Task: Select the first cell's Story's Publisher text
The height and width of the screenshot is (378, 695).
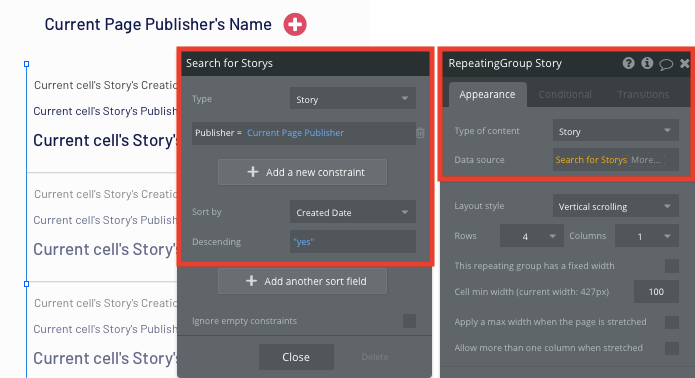Action: pyautogui.click(x=105, y=111)
